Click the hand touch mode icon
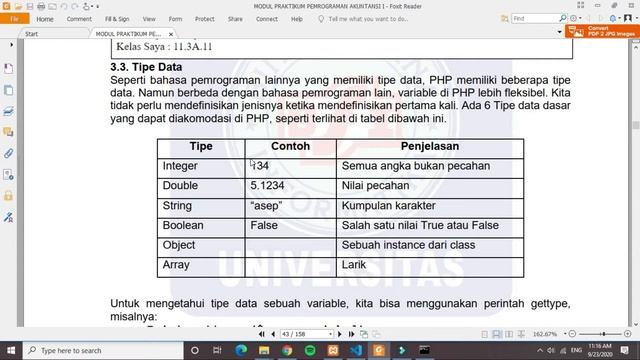 click(86, 6)
